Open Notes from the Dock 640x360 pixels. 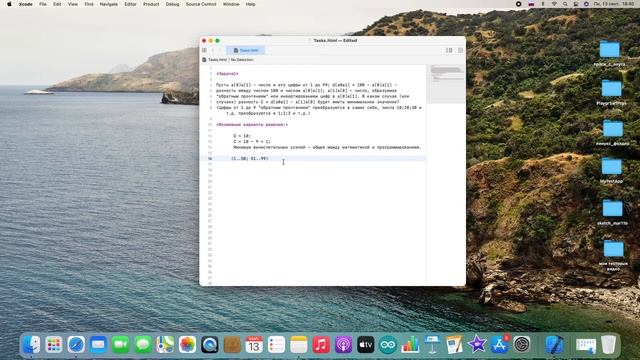coord(299,345)
